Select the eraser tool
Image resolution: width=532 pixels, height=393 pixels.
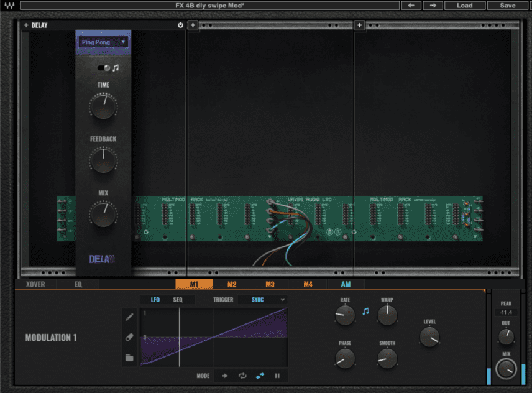129,337
